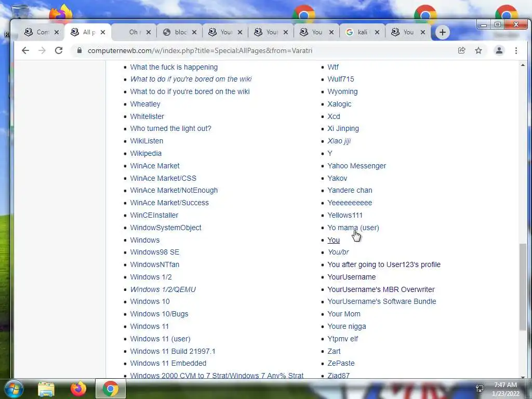Open the 'Xalogic' link
Screen dimensions: 532x399
point(339,104)
